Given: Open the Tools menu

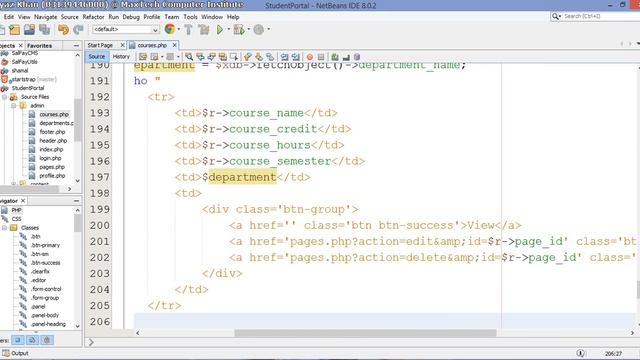Looking at the screenshot, I should click(x=190, y=17).
